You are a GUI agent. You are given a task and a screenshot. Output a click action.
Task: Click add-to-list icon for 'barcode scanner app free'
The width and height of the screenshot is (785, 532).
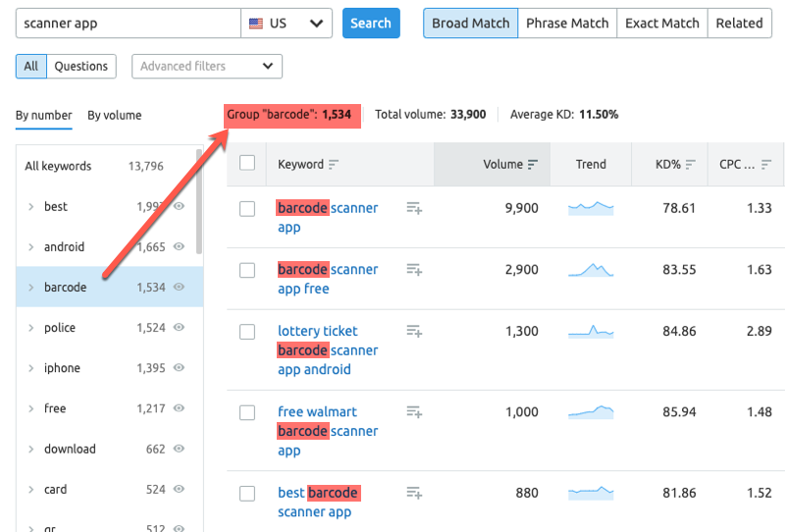(414, 270)
